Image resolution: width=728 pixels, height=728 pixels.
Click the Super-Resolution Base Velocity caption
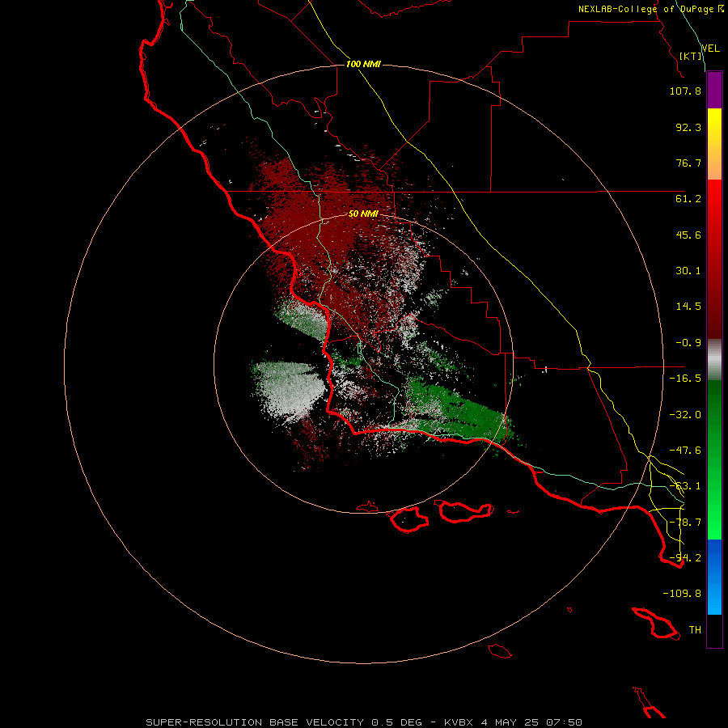click(x=363, y=722)
